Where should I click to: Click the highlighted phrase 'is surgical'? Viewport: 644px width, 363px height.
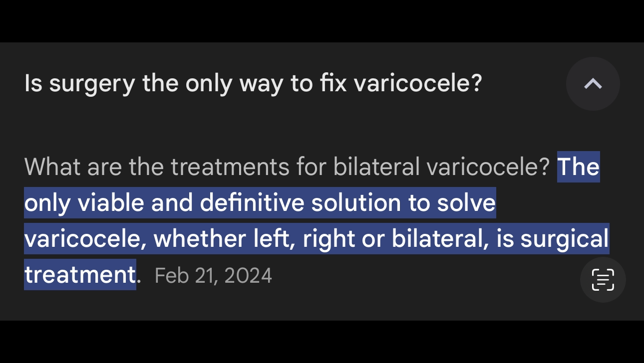[x=552, y=239]
